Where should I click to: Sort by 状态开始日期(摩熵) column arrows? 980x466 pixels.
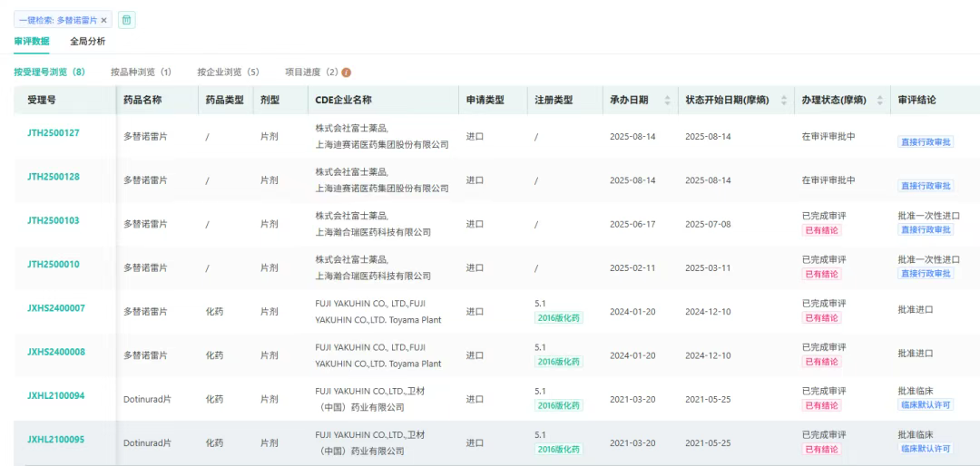(x=784, y=100)
